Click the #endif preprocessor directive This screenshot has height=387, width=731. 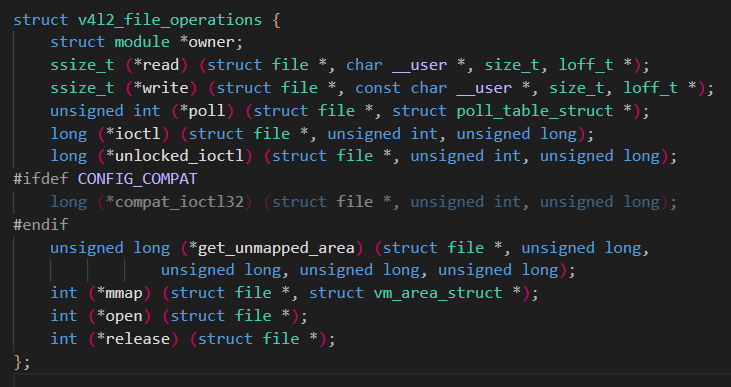click(x=41, y=224)
